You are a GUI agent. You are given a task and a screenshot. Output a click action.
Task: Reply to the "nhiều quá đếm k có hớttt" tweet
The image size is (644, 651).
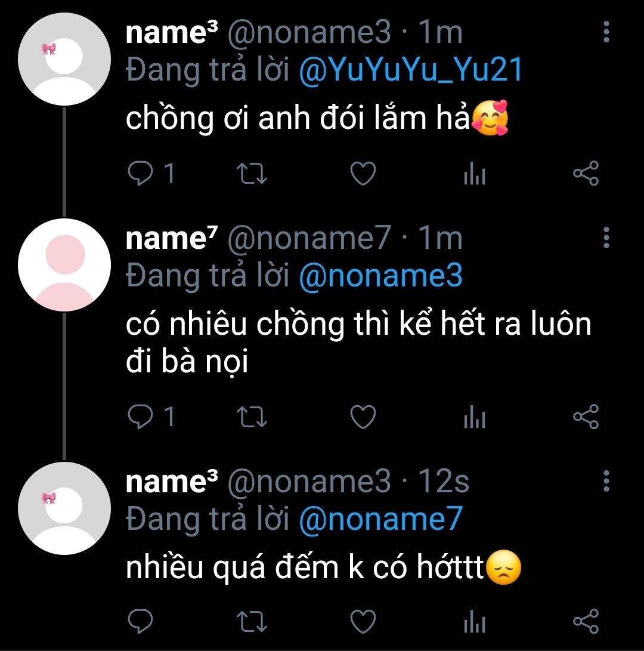coord(141,621)
